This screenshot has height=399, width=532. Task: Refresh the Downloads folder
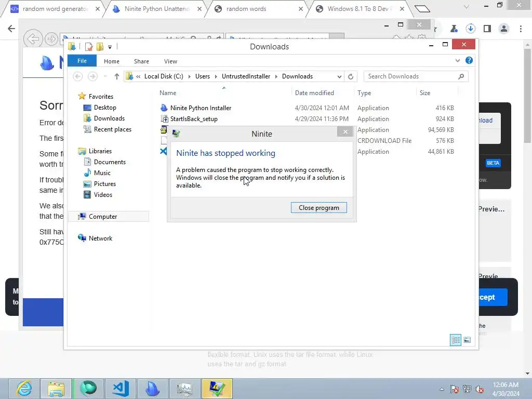coord(351,76)
